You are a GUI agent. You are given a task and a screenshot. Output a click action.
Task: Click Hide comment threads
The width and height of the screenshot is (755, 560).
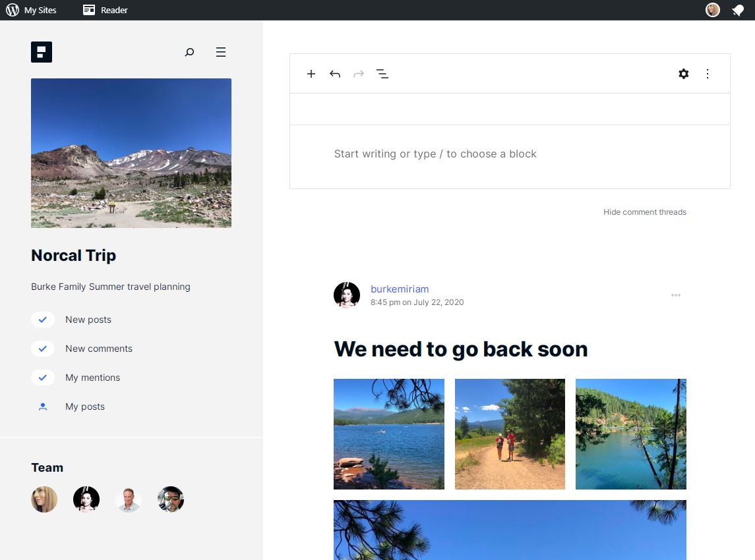(x=644, y=212)
